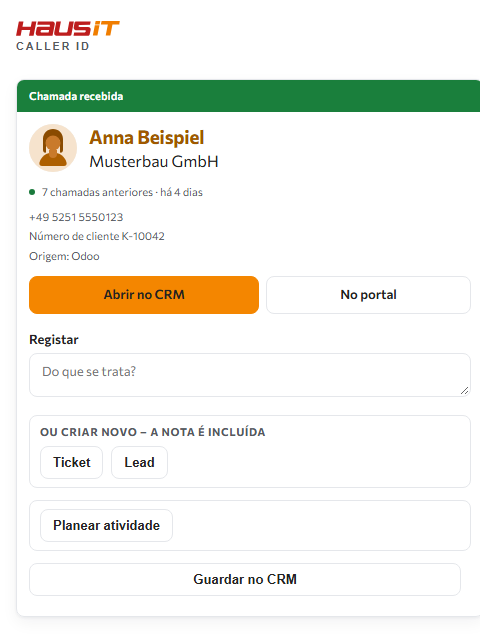Click the Planear atividade button
Viewport: 480px width, 640px height.
pyautogui.click(x=106, y=525)
